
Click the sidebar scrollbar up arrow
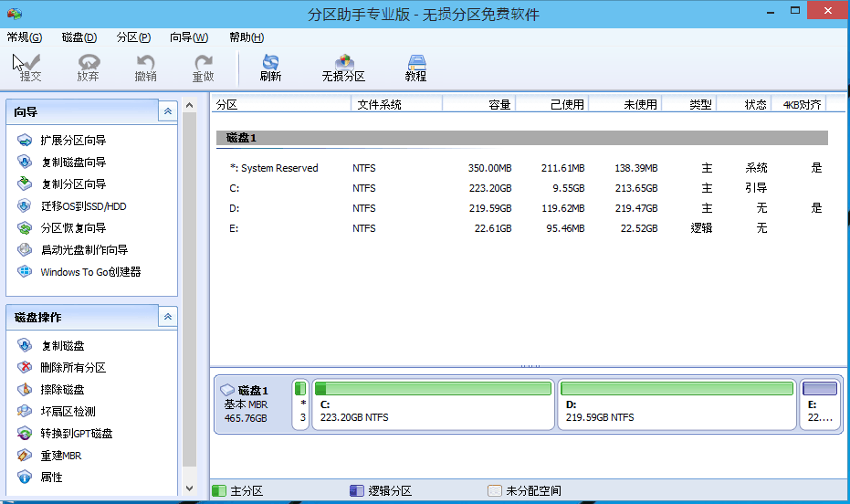coord(189,105)
